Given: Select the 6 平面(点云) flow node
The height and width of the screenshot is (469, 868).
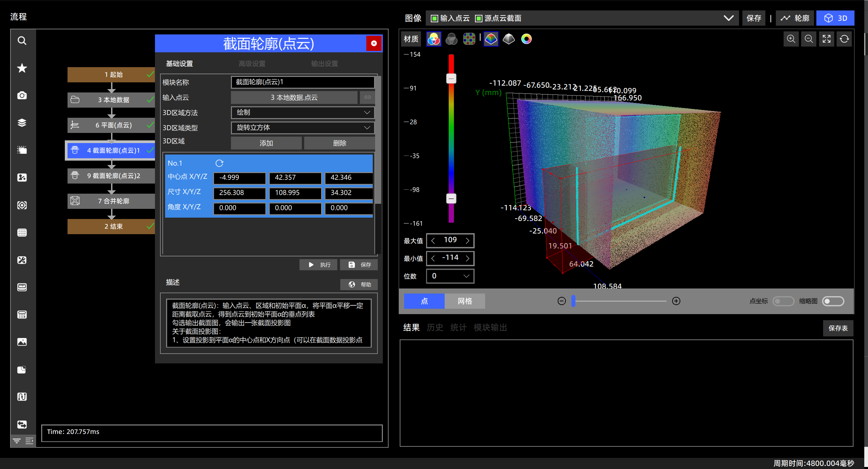Looking at the screenshot, I should pyautogui.click(x=111, y=125).
